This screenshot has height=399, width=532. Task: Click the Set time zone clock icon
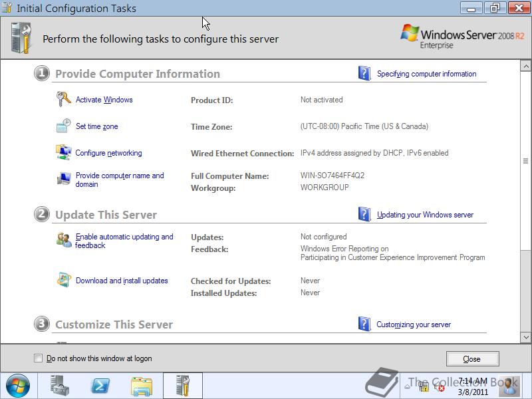63,126
